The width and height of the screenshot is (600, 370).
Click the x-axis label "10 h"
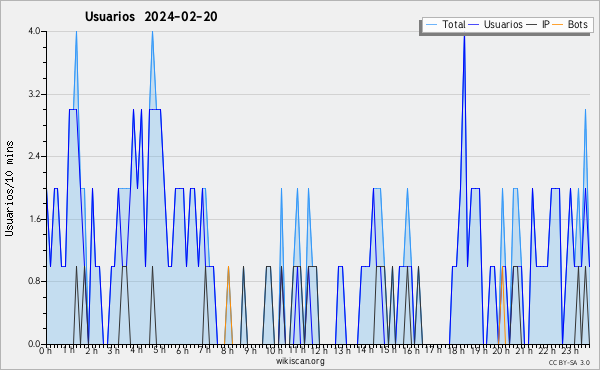click(x=274, y=351)
